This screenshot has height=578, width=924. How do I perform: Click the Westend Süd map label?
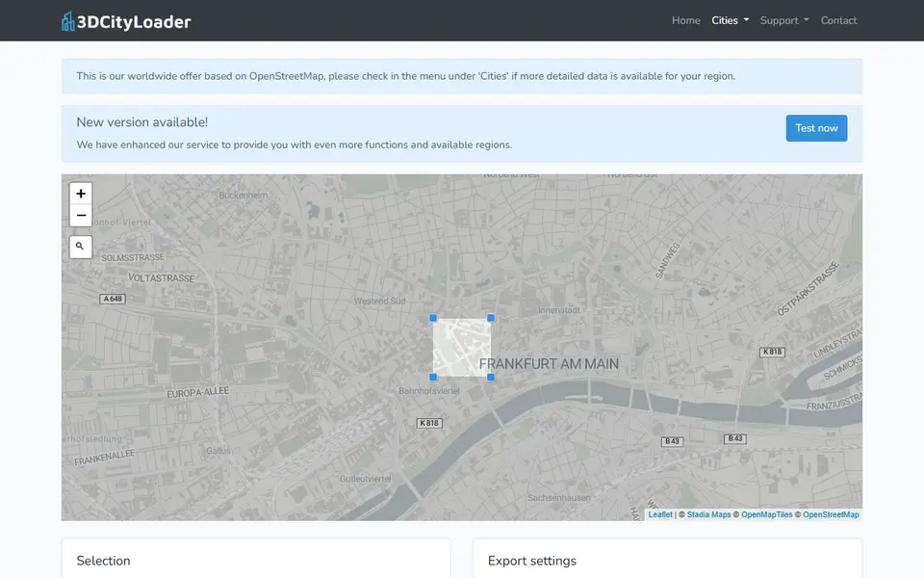coord(379,301)
